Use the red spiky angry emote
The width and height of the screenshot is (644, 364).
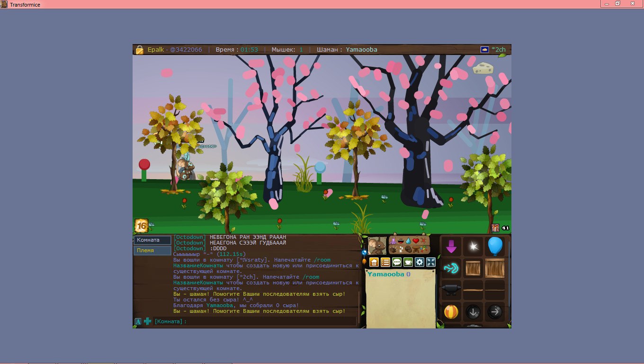pos(424,241)
